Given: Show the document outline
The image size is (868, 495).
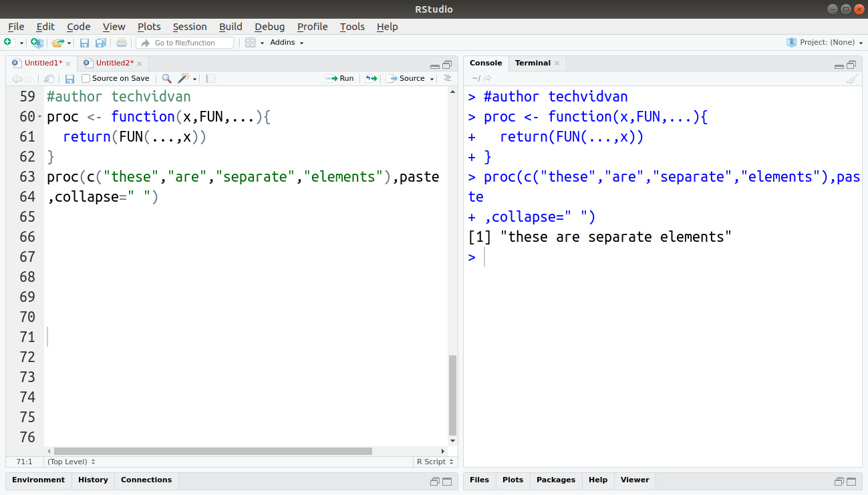Looking at the screenshot, I should [446, 78].
